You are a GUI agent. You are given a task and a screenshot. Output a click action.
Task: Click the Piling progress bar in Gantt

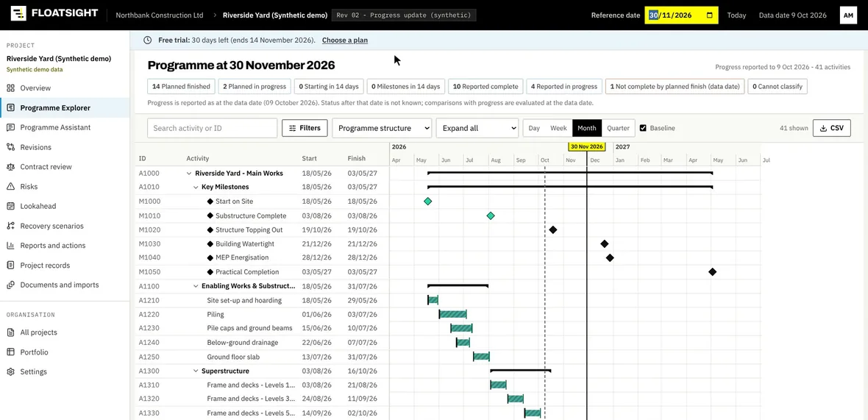(x=453, y=314)
